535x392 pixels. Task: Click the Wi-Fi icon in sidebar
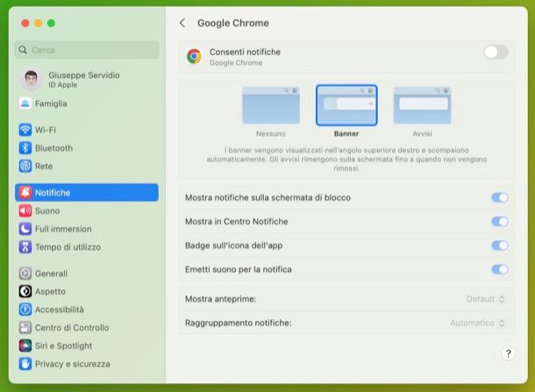pos(25,130)
